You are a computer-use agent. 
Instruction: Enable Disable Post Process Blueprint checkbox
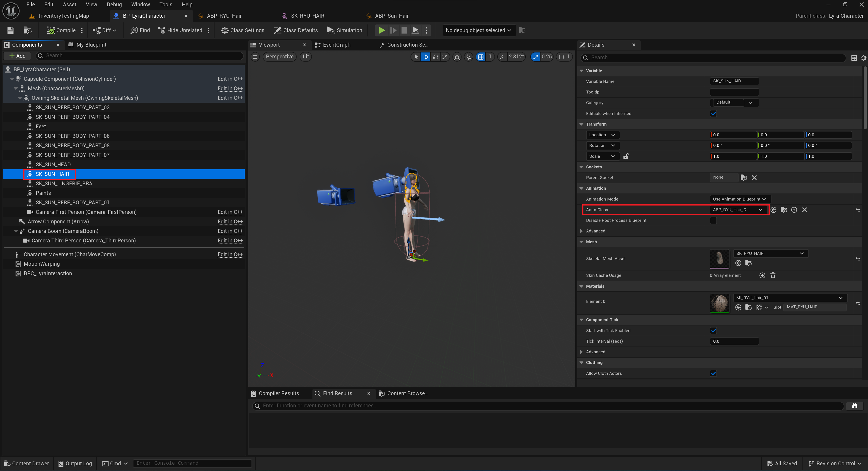pos(713,220)
